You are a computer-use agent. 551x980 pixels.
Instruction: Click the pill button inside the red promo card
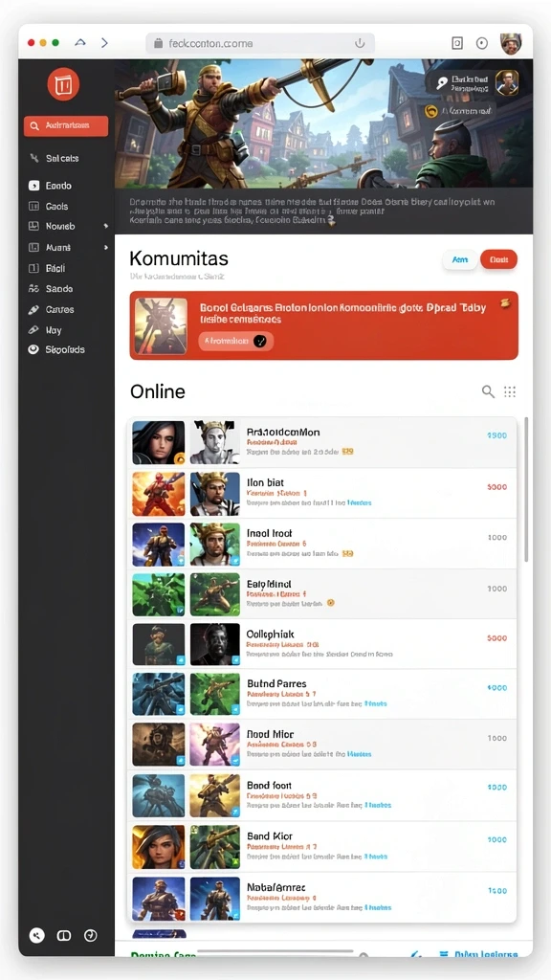tap(236, 341)
